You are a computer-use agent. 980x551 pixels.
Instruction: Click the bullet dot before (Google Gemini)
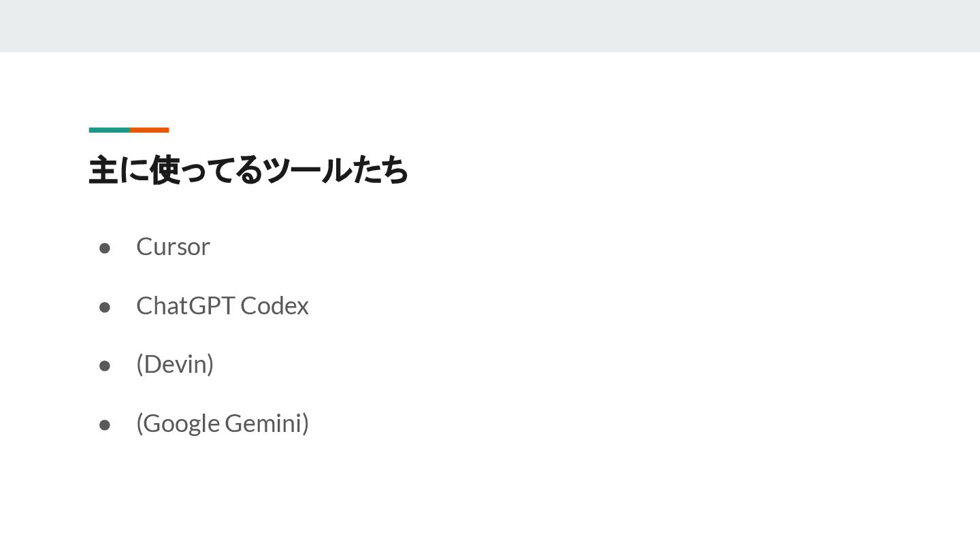[x=105, y=425]
